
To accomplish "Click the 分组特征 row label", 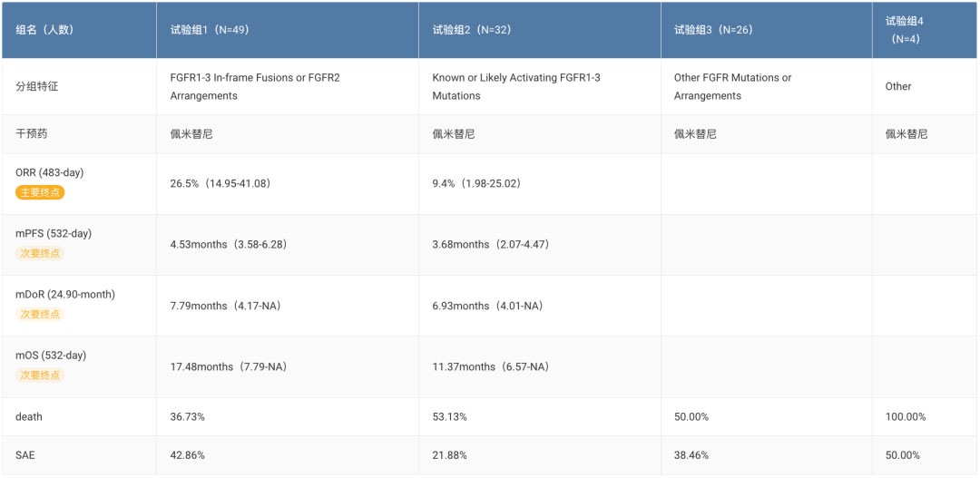I will (x=37, y=86).
